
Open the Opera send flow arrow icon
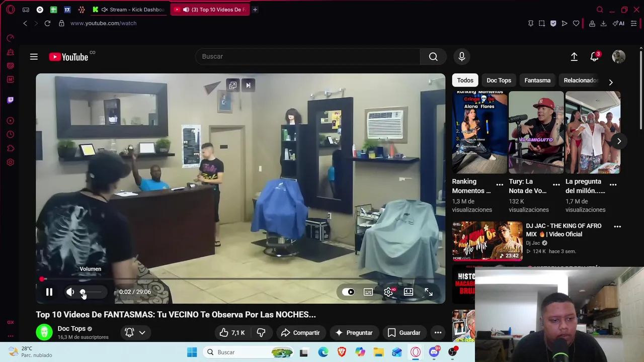click(x=565, y=23)
